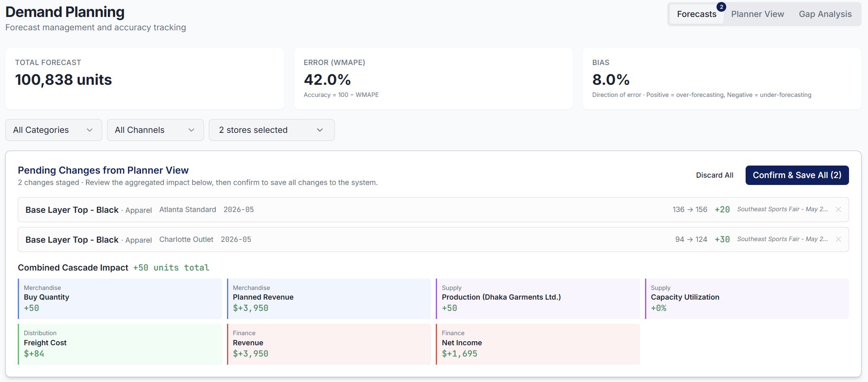Screen dimensions: 868x382
Task: Click Confirm & Save All button
Action: 797,175
